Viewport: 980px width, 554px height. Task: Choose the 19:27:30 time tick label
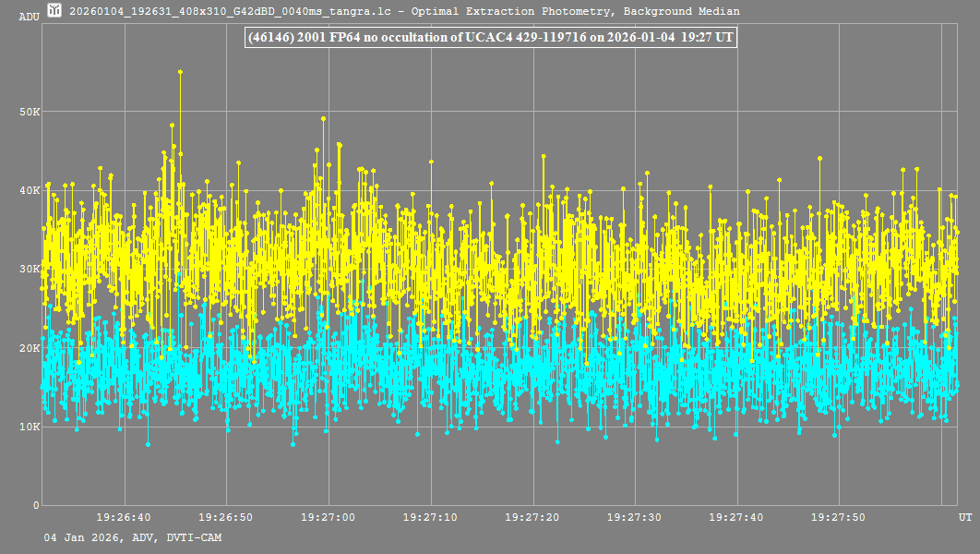(x=635, y=518)
